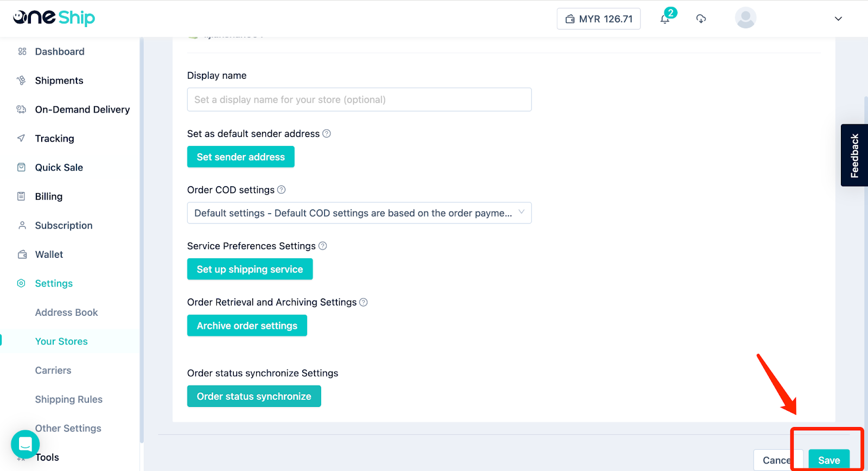Click the Quick Sale bag icon
The height and width of the screenshot is (471, 868).
tap(22, 167)
